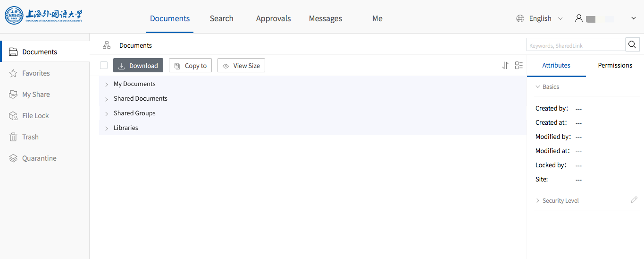Image resolution: width=644 pixels, height=259 pixels.
Task: Click the sort order arrows icon
Action: click(x=505, y=66)
